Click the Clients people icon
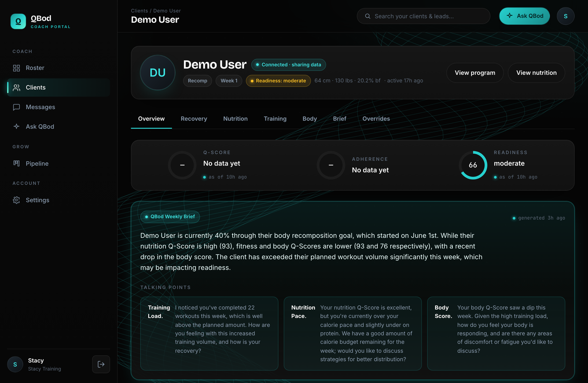The image size is (588, 383). [x=16, y=88]
